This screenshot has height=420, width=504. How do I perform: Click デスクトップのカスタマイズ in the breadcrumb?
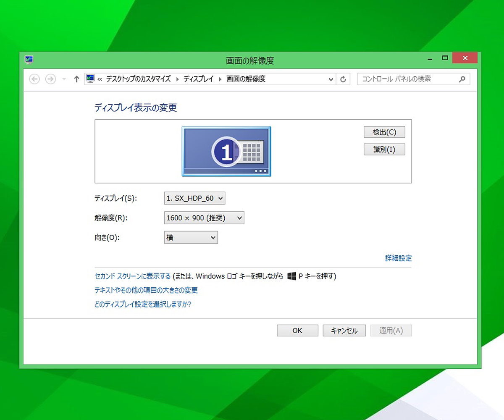click(x=138, y=79)
